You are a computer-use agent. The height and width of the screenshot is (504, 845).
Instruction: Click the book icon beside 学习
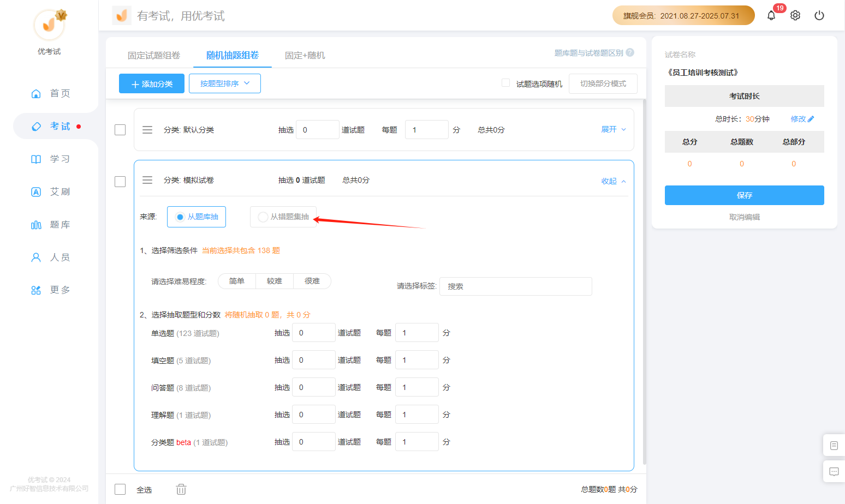[x=36, y=159]
